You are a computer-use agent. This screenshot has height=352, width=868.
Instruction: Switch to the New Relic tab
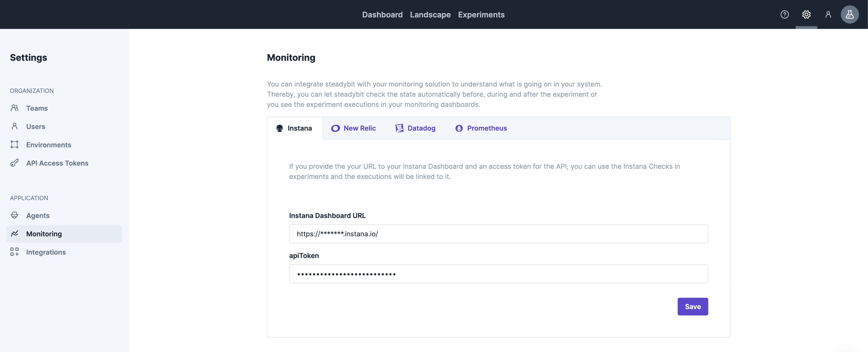[353, 128]
